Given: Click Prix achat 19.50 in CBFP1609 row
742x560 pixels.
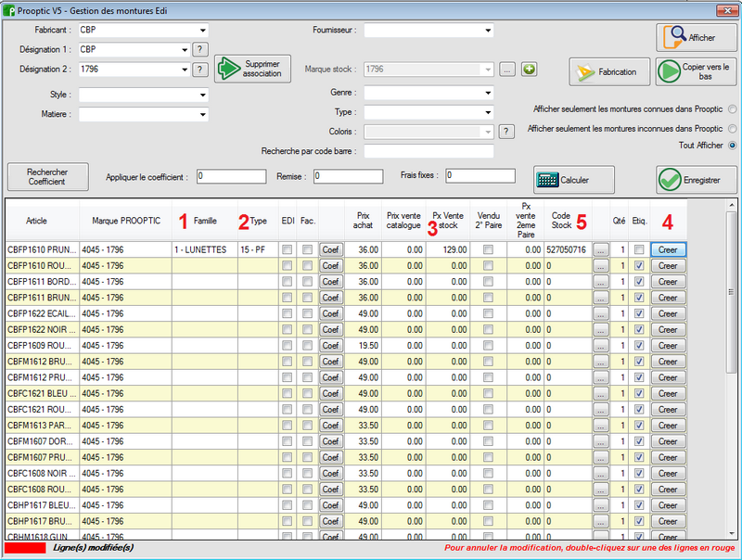Looking at the screenshot, I should (363, 346).
